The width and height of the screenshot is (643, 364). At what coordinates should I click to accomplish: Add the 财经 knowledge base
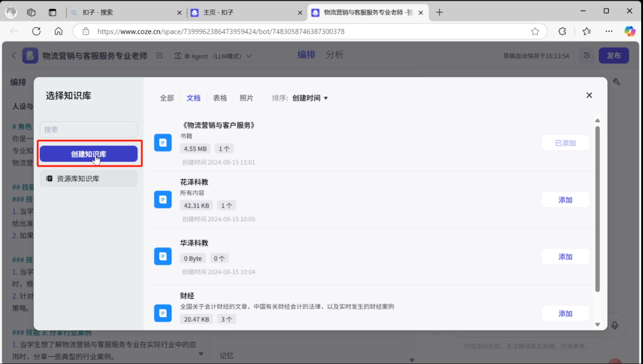click(564, 313)
